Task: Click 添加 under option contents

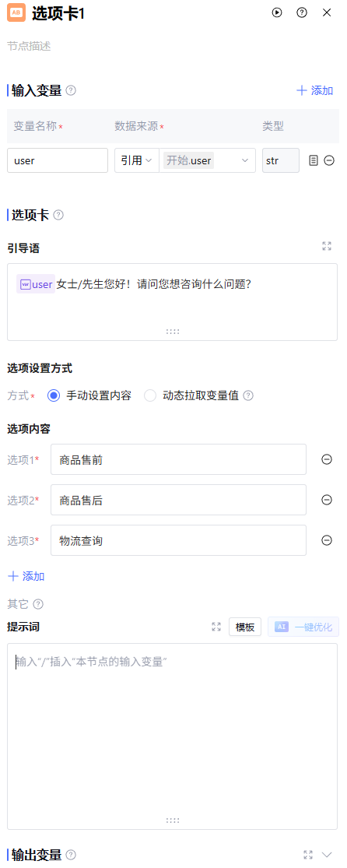Action: (x=26, y=576)
